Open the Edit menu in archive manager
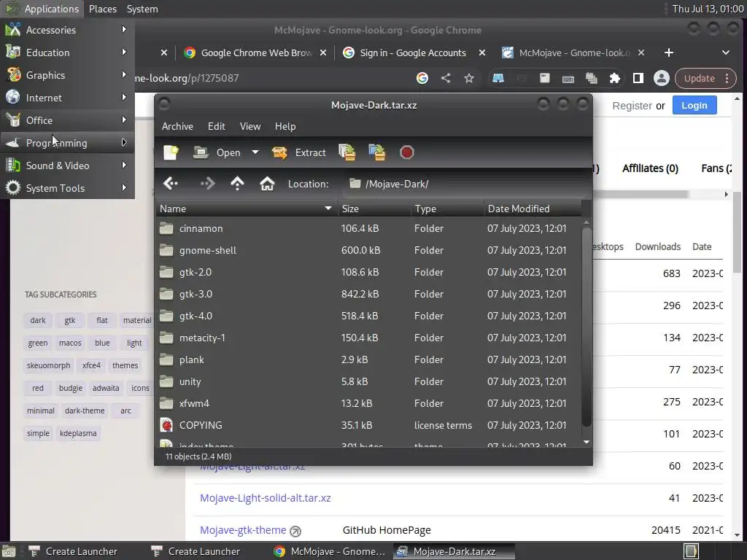Viewport: 747px width, 560px height. click(x=216, y=126)
